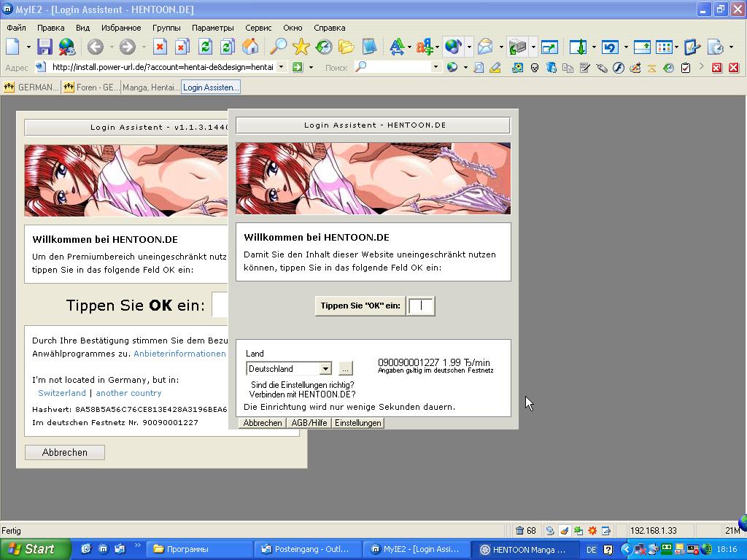This screenshot has width=747, height=560.
Task: Click the green down-arrow auto-scroll icon
Action: click(x=578, y=47)
